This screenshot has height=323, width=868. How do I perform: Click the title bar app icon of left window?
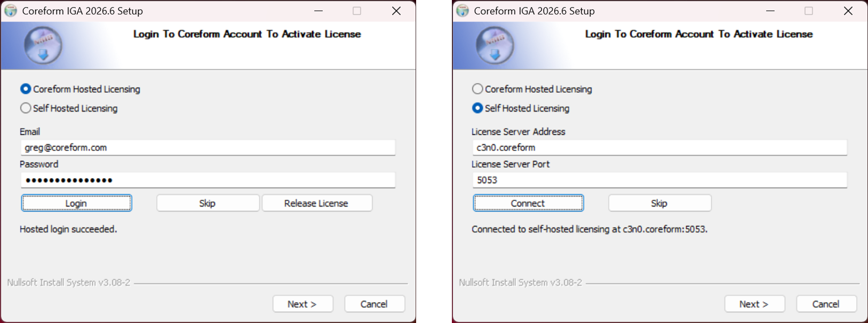11,11
